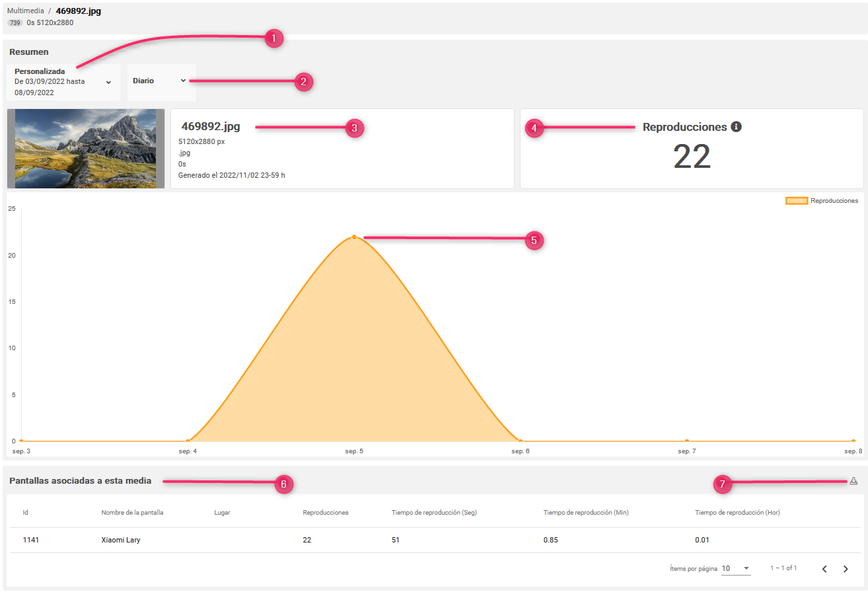Click the sep. 4 data point on chart
Viewport: 868px width, 596px height.
188,441
